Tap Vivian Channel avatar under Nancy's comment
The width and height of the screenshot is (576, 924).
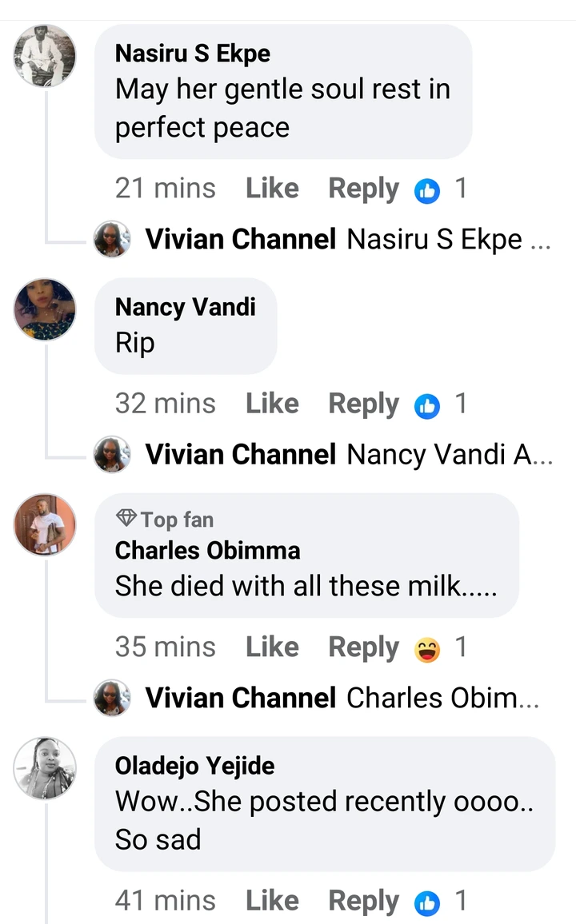(x=112, y=455)
